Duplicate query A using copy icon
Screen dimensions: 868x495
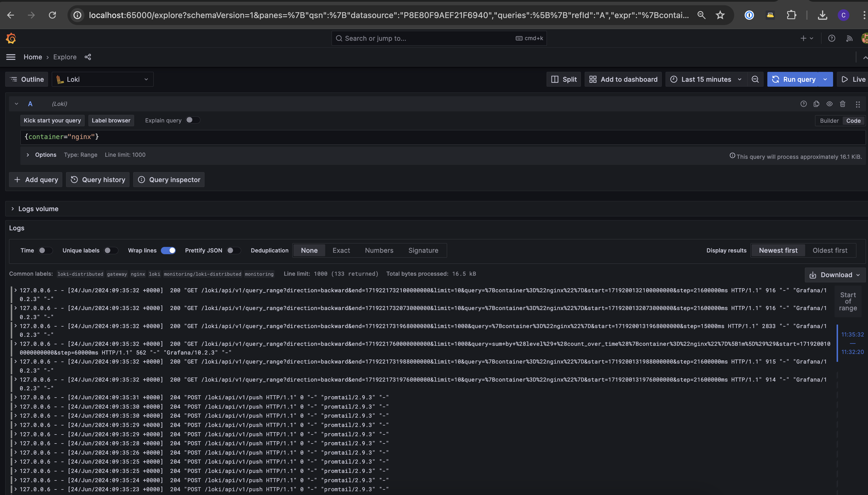coord(816,104)
